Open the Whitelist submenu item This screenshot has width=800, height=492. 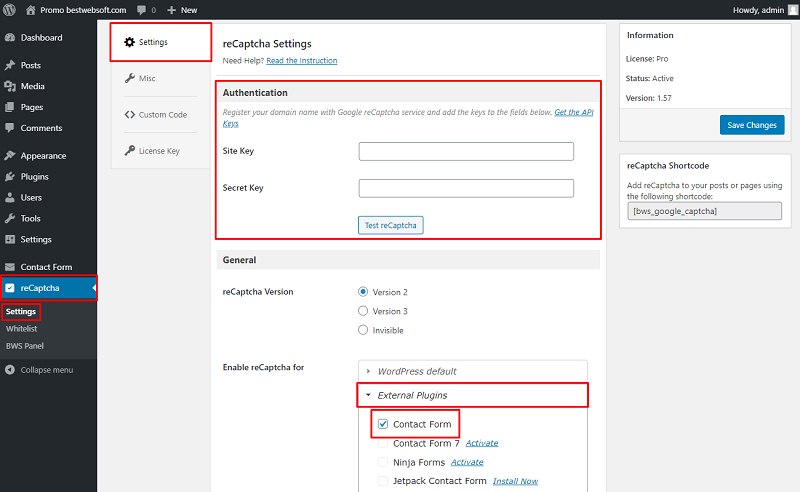(21, 329)
